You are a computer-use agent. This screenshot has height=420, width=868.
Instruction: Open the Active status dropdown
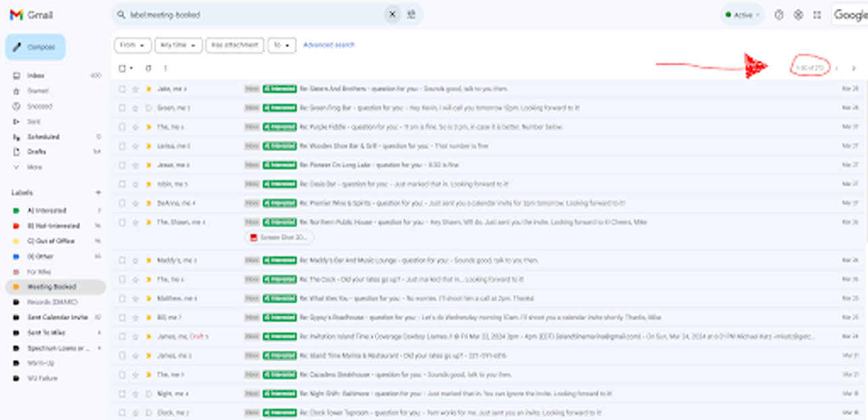pyautogui.click(x=742, y=15)
